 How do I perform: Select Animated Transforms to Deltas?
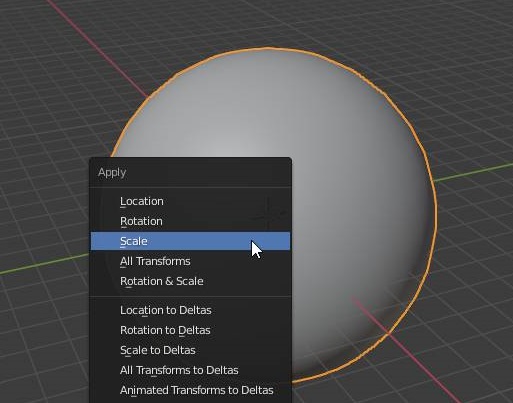coord(190,390)
